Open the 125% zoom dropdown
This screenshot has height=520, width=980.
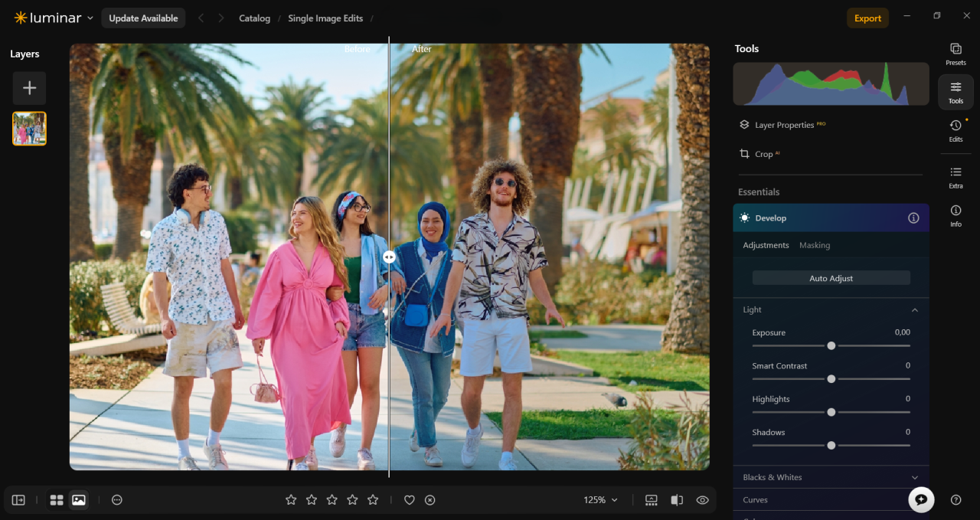[x=600, y=500]
